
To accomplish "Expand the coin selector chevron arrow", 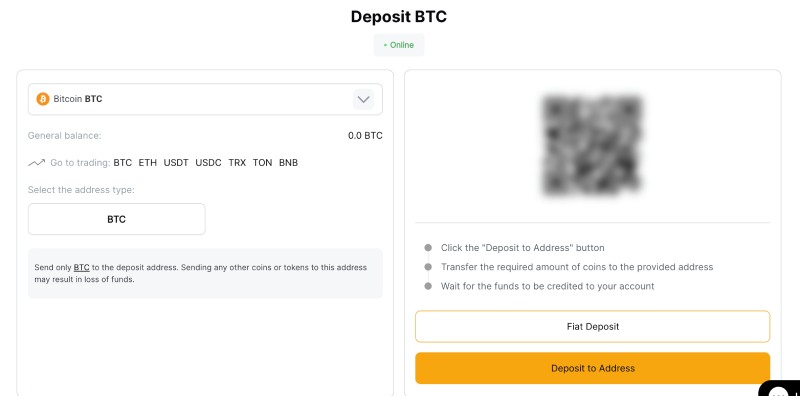I will coord(363,99).
